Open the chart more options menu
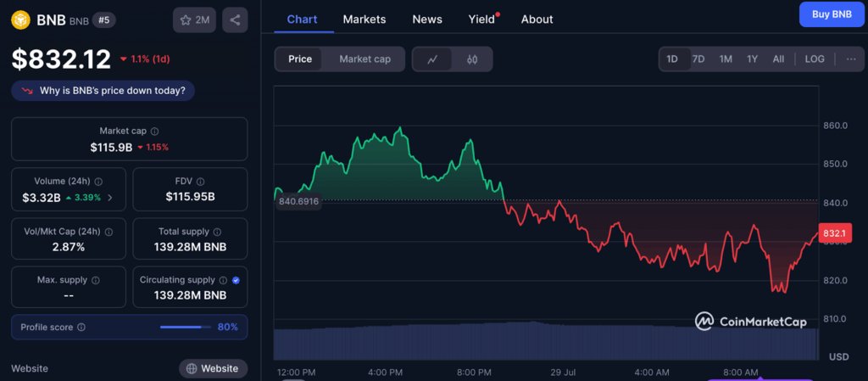The image size is (868, 381). (850, 59)
